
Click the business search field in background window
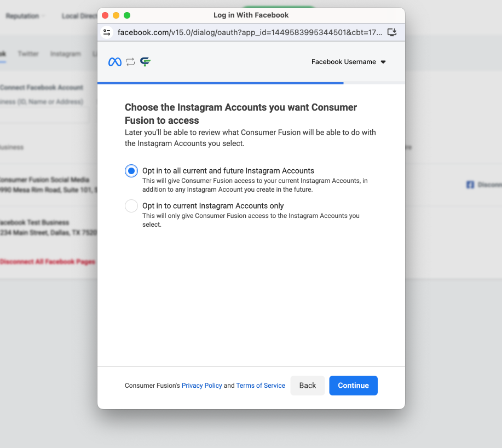pyautogui.click(x=45, y=116)
